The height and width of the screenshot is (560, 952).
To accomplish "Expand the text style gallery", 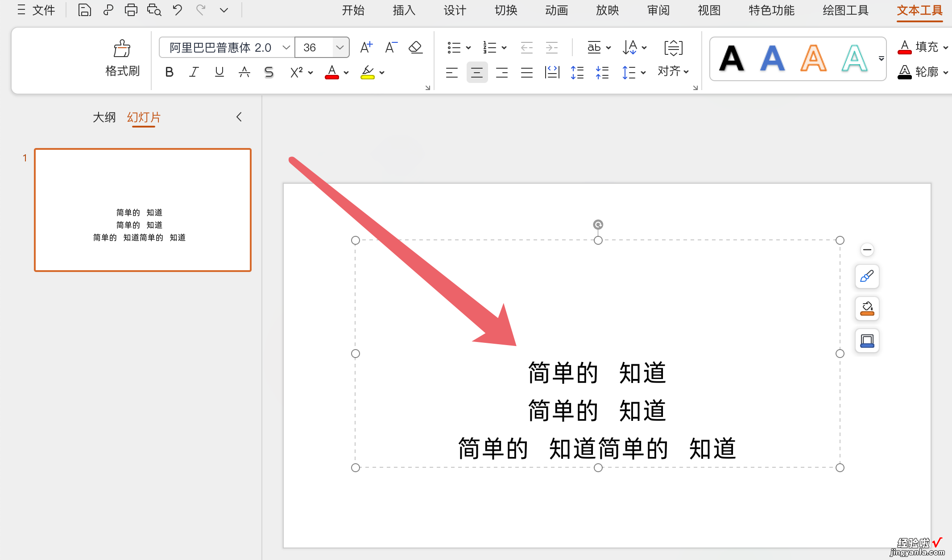I will click(x=881, y=58).
